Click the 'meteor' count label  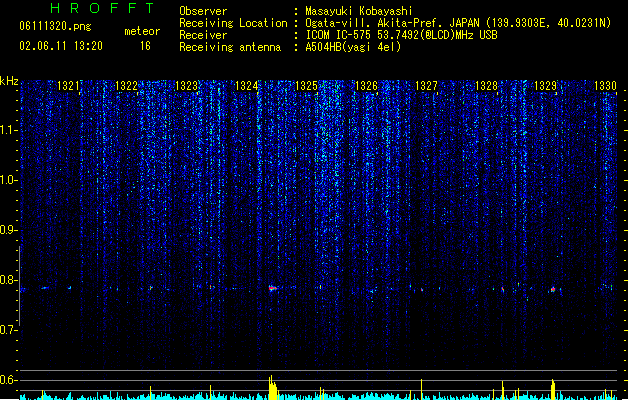click(x=142, y=31)
